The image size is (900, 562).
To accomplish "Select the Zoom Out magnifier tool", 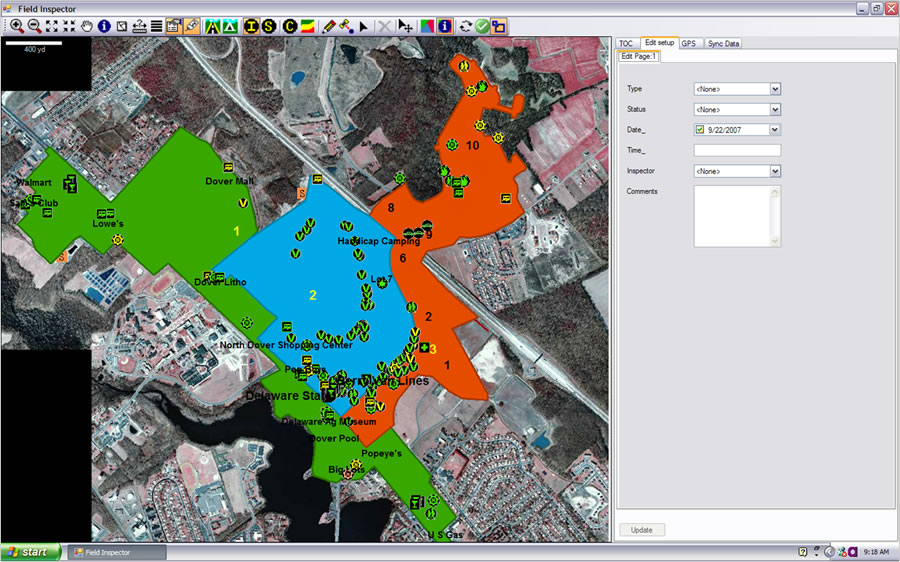I will [x=34, y=26].
